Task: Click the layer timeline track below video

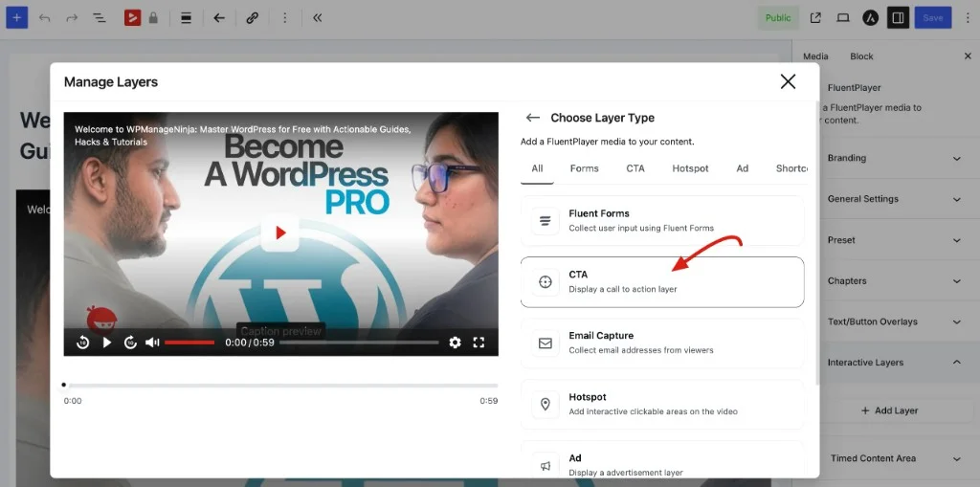Action: (x=280, y=385)
